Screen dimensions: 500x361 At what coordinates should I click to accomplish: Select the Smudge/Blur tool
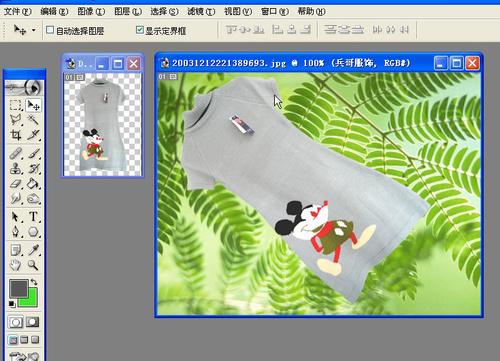pyautogui.click(x=15, y=198)
